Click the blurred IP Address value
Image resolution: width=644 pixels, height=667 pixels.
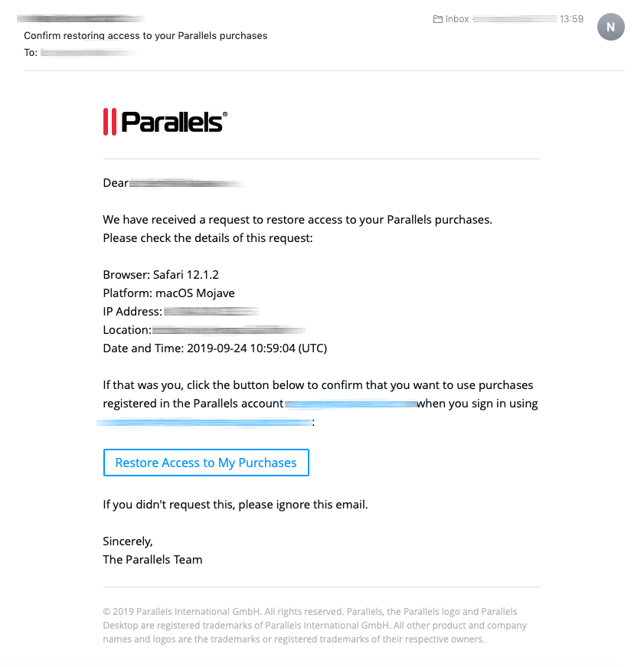click(x=211, y=312)
